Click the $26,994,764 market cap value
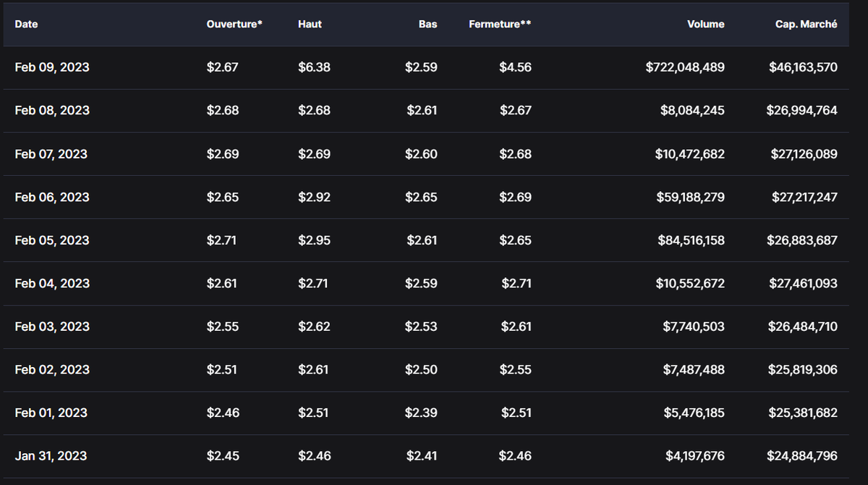The height and width of the screenshot is (485, 868). coord(802,110)
